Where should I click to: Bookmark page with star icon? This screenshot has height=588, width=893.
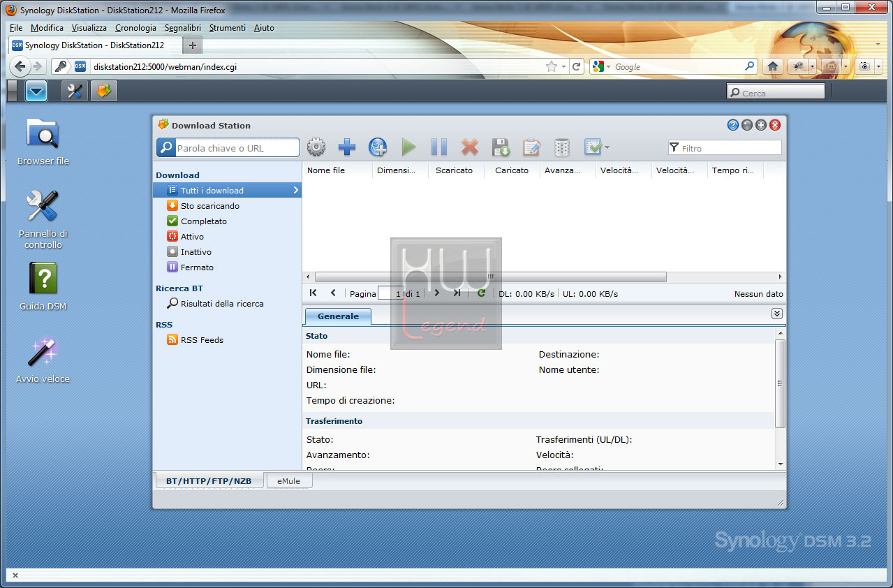[552, 66]
